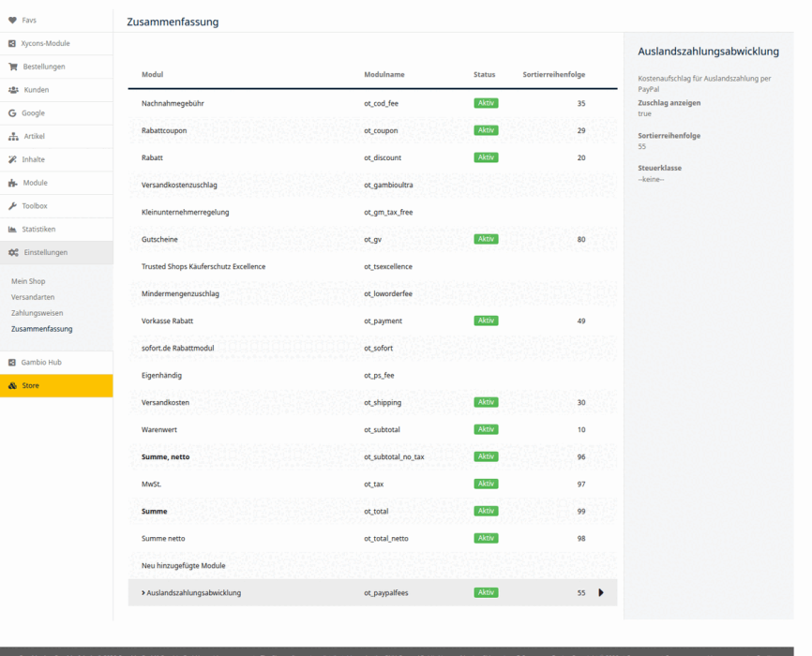
Task: Open the Mein Shop settings link
Action: point(28,281)
